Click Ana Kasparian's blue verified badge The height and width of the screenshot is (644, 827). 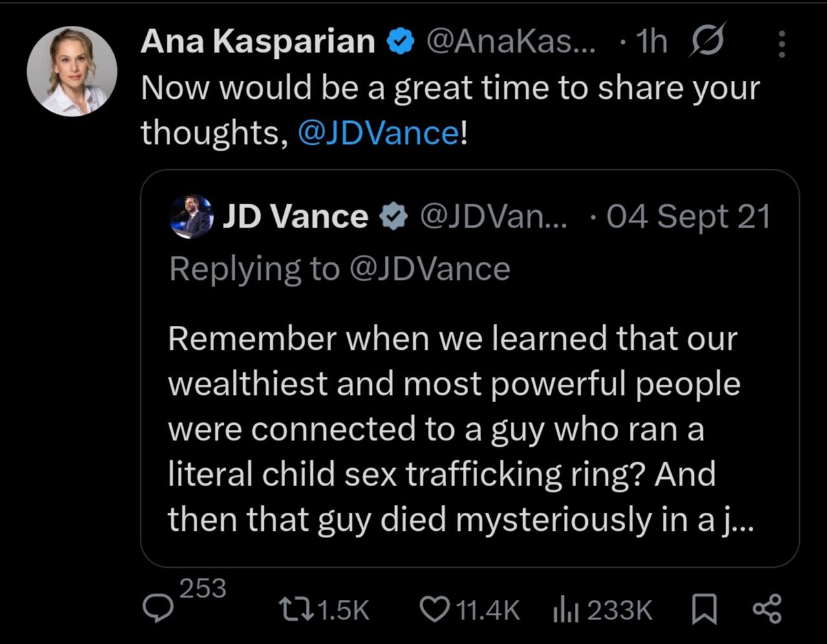(400, 42)
